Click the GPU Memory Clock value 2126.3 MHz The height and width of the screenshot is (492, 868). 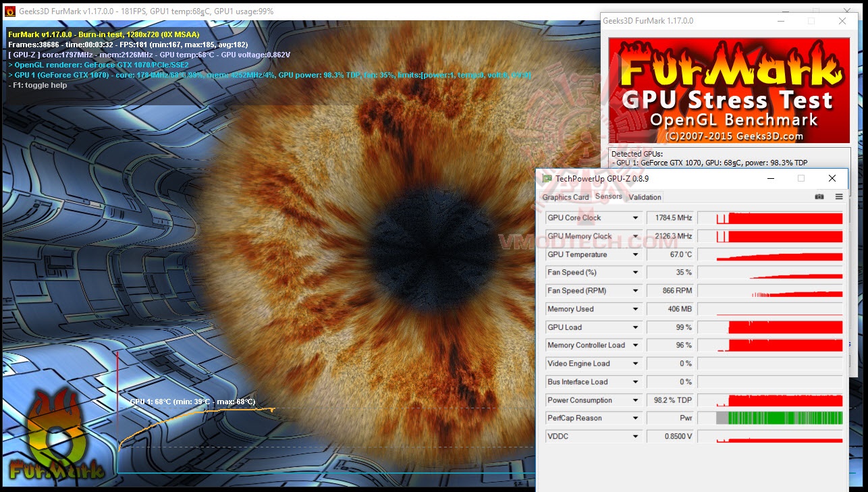[x=670, y=236]
